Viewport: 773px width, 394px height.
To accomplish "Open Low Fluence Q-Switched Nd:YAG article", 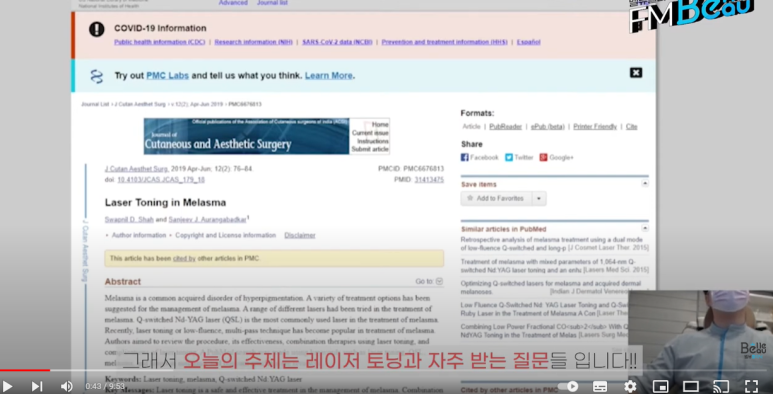I will (x=544, y=309).
